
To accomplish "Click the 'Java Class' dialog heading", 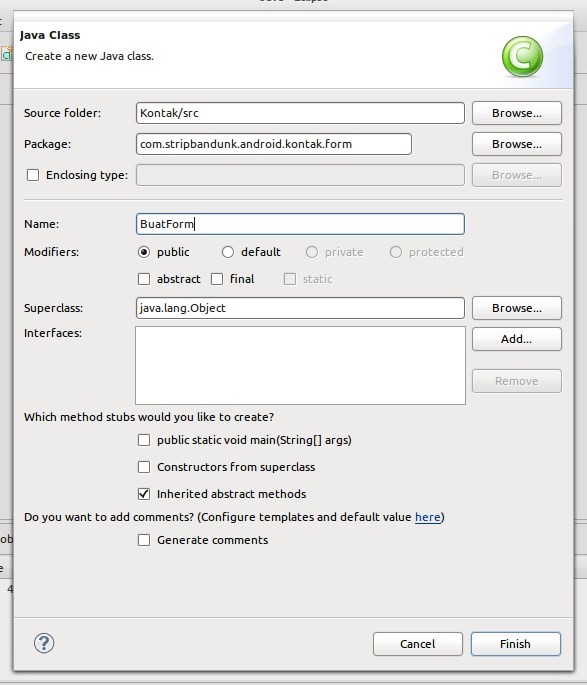I will tap(50, 35).
